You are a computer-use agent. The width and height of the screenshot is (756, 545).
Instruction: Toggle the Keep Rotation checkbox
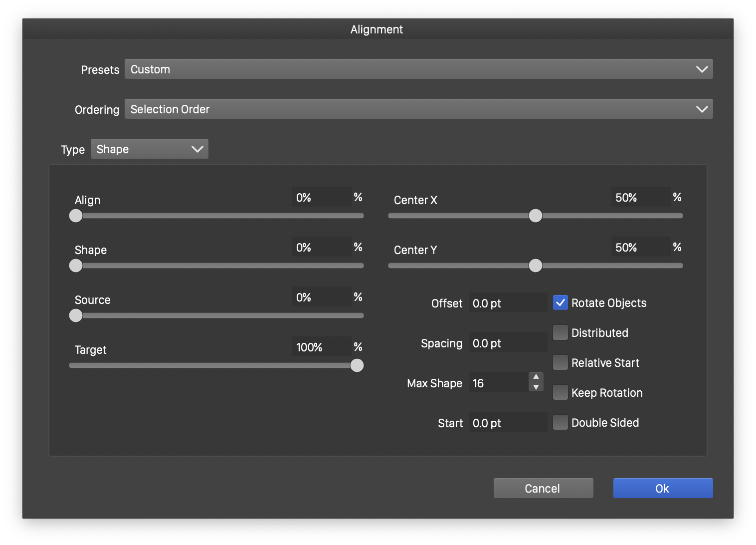(561, 393)
